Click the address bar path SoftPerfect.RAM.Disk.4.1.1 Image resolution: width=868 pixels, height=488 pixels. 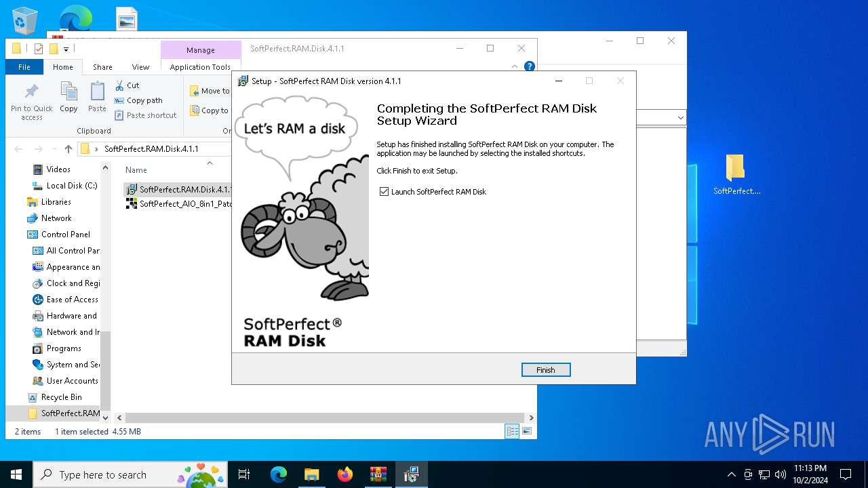(x=151, y=149)
